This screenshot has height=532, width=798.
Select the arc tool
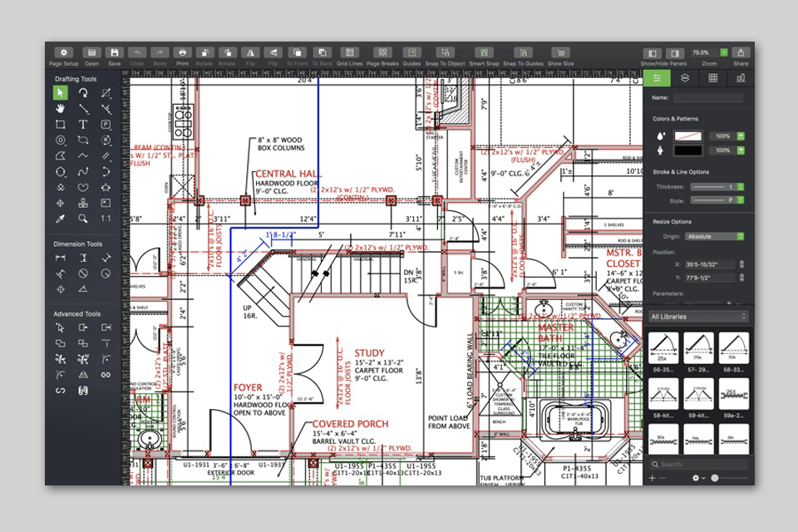[x=106, y=171]
